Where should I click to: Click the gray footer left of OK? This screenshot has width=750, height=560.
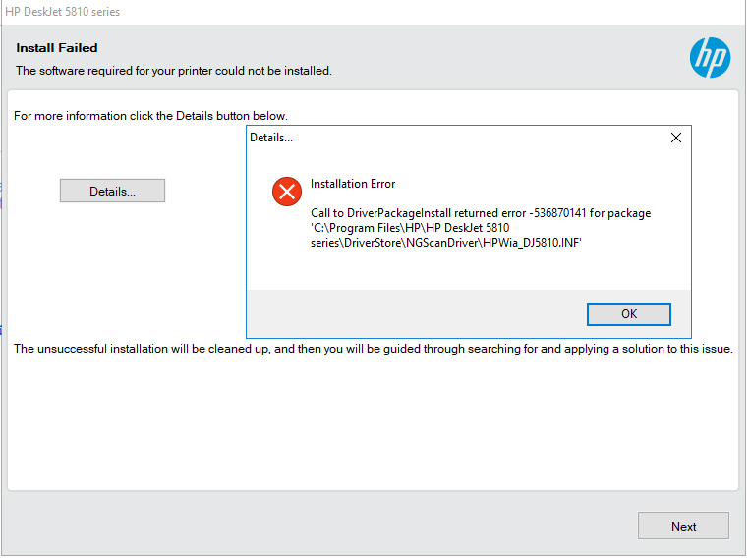coord(413,314)
